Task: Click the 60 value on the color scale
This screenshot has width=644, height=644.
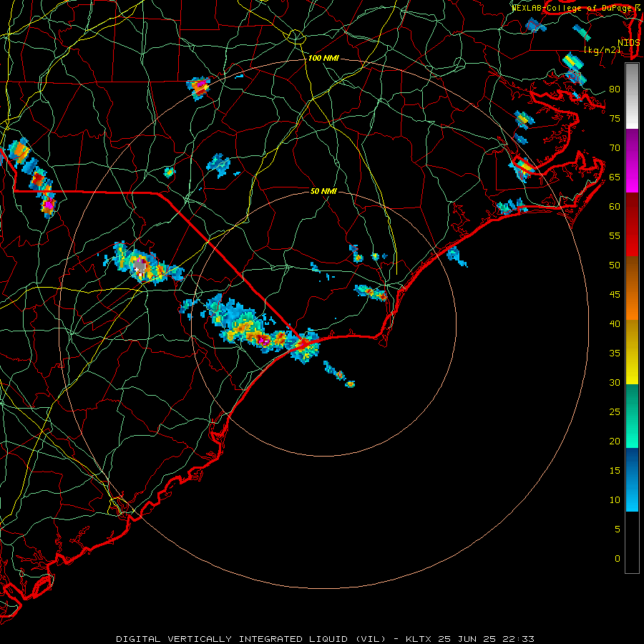Action: (x=615, y=206)
